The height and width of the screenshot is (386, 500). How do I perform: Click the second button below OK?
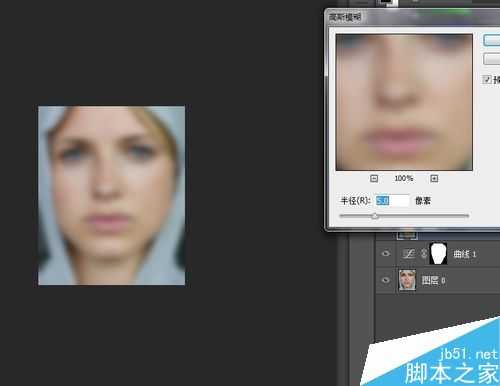(x=492, y=59)
